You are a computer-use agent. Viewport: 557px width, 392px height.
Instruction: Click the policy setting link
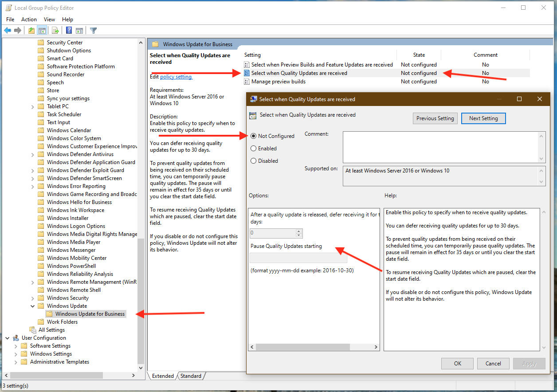[x=176, y=77]
